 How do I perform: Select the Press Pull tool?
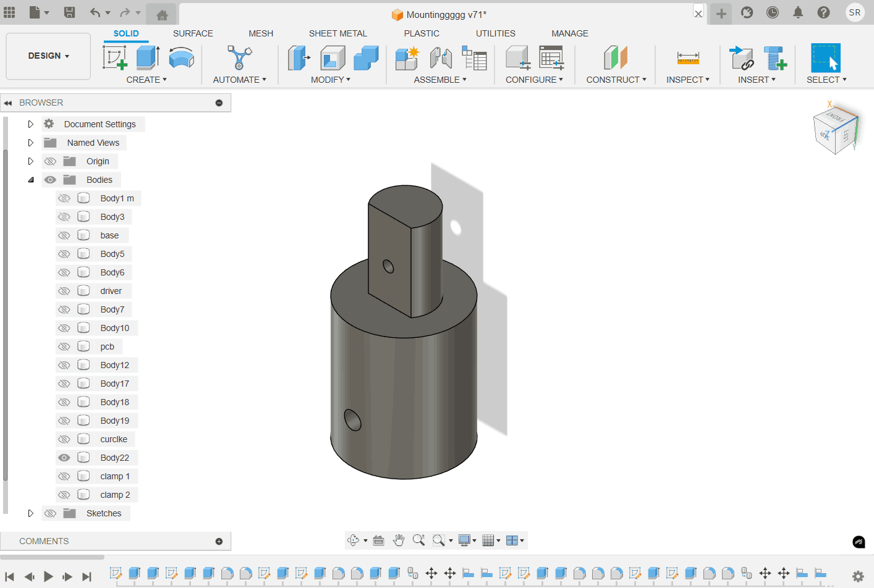[x=299, y=58]
